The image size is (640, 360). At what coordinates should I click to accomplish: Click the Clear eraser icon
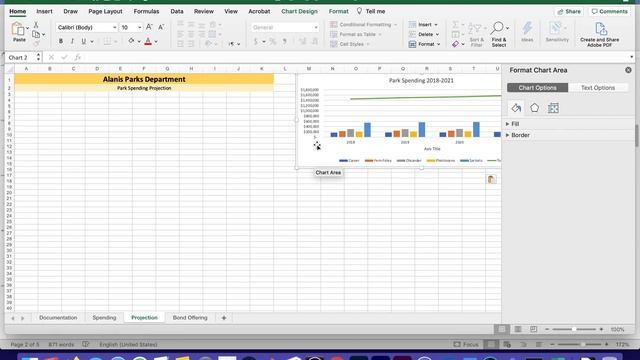pos(456,44)
